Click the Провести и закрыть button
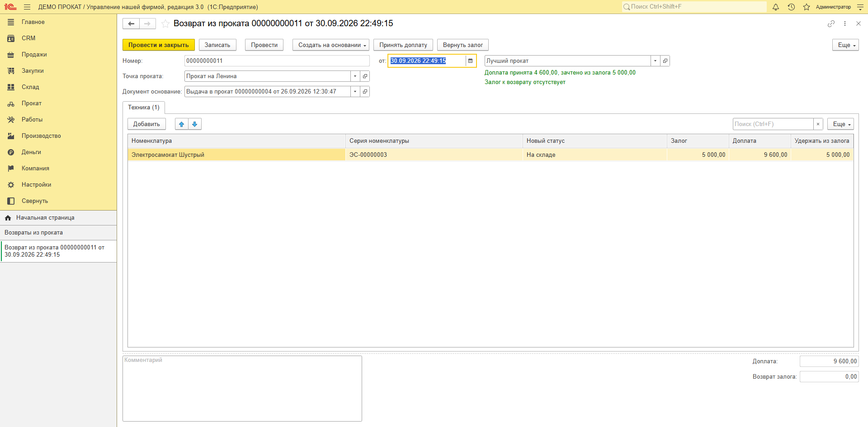The width and height of the screenshot is (868, 427). 159,45
